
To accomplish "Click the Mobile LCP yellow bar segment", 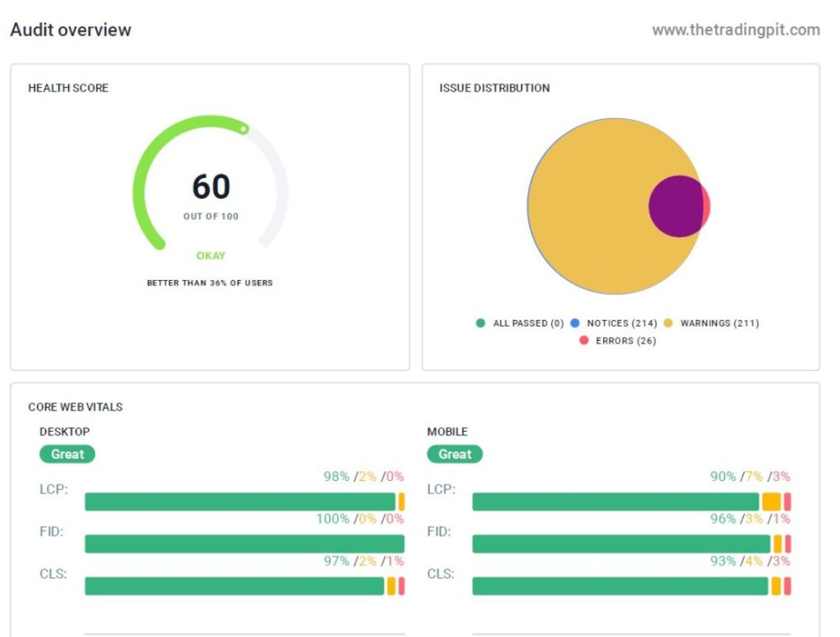I will (770, 502).
